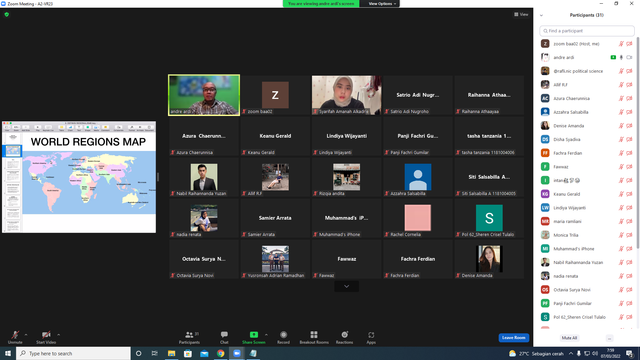Select Yusronsah Adrian Ramadhan video tile

tap(275, 259)
